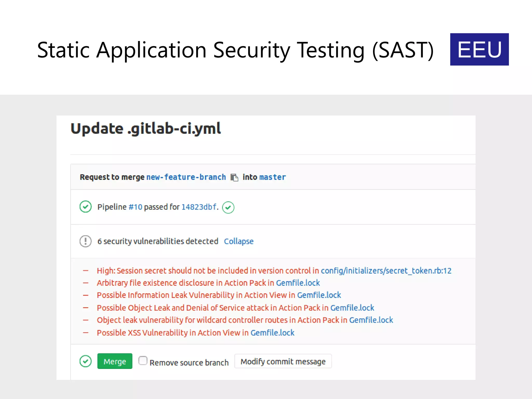Open config/initializers/secret_token.rb:12 link
Screen dimensions: 532x399
[386, 271]
